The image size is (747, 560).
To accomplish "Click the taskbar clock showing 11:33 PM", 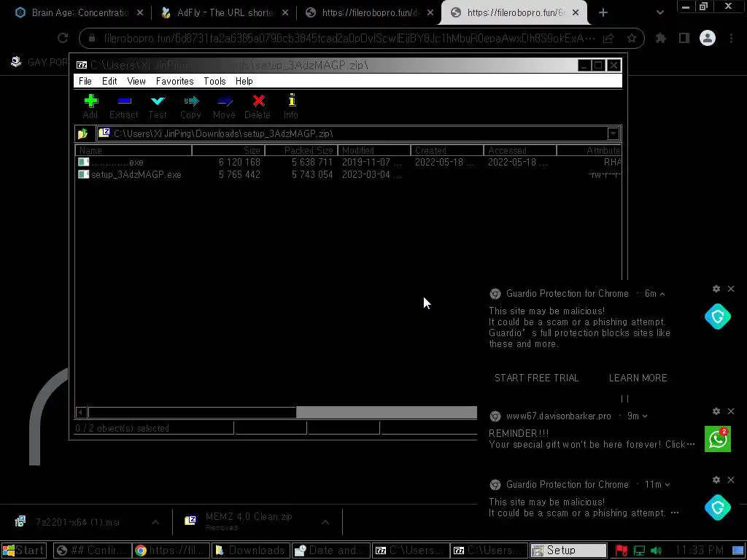I will click(699, 551).
